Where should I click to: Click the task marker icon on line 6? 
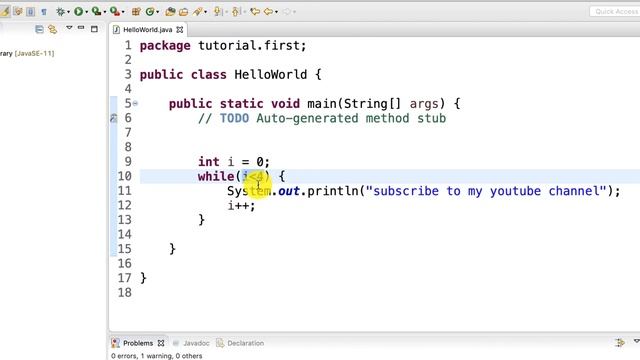pos(113,118)
